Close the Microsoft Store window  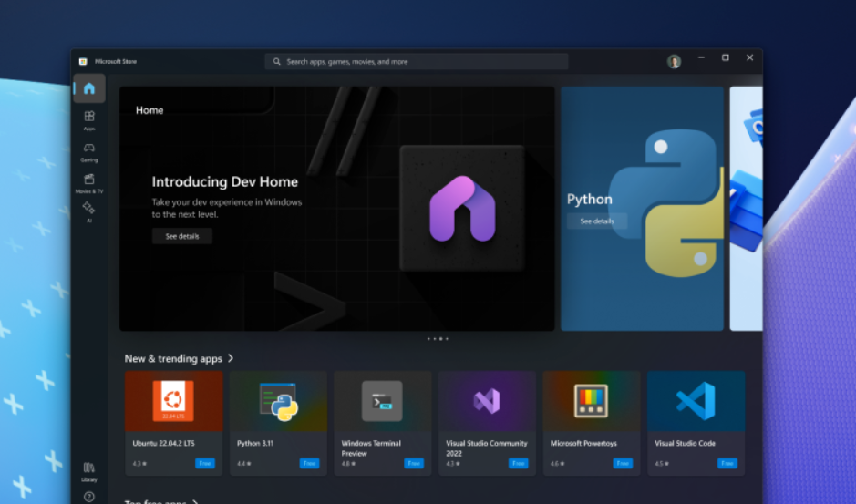[749, 57]
